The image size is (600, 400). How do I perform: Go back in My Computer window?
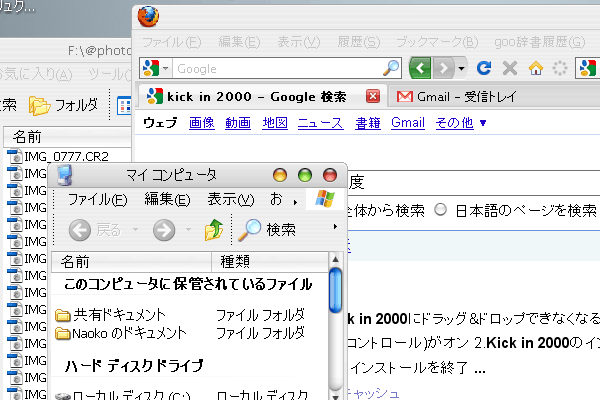[x=80, y=230]
